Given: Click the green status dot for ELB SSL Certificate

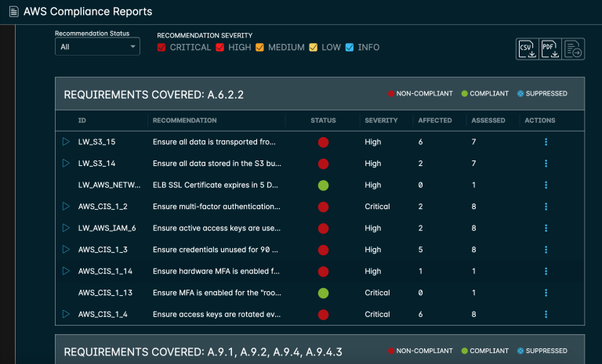Looking at the screenshot, I should click(x=323, y=186).
